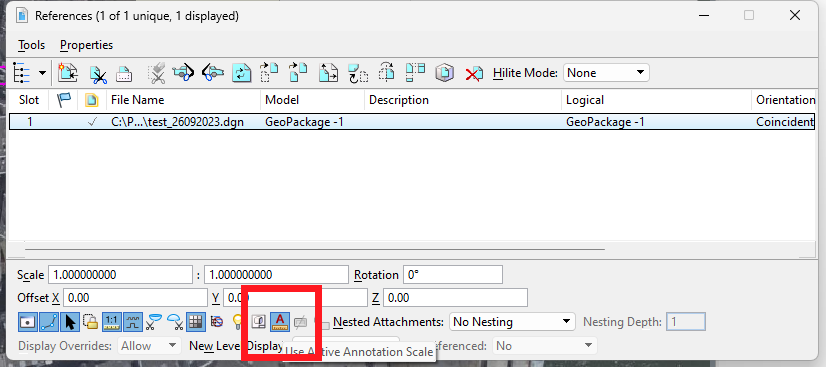
Task: Select the Set Reference Presentation cube icon
Action: pos(445,73)
